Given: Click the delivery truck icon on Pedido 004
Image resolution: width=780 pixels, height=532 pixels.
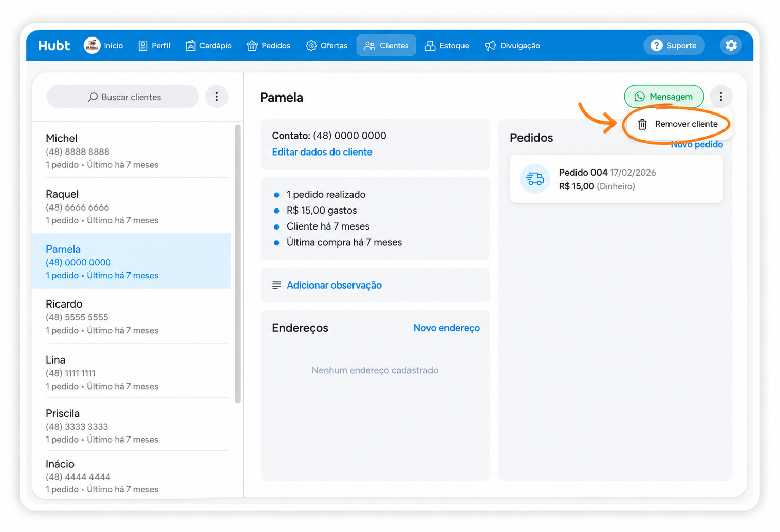Looking at the screenshot, I should (535, 179).
